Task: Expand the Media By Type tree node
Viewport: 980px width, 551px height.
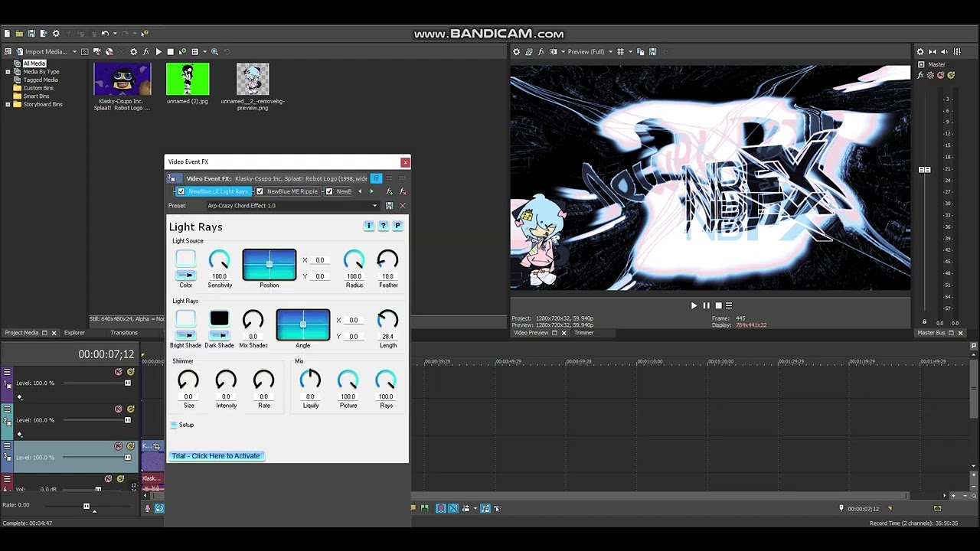Action: 8,72
